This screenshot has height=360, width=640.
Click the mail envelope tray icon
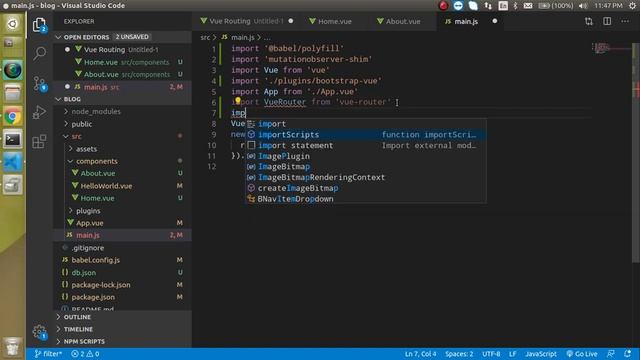coord(528,6)
